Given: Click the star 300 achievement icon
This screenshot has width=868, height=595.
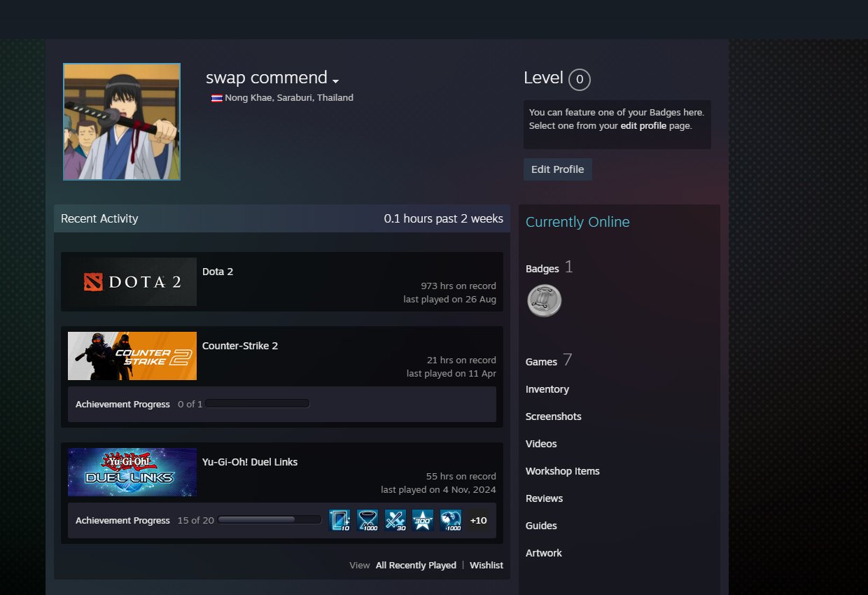Looking at the screenshot, I should tap(423, 520).
